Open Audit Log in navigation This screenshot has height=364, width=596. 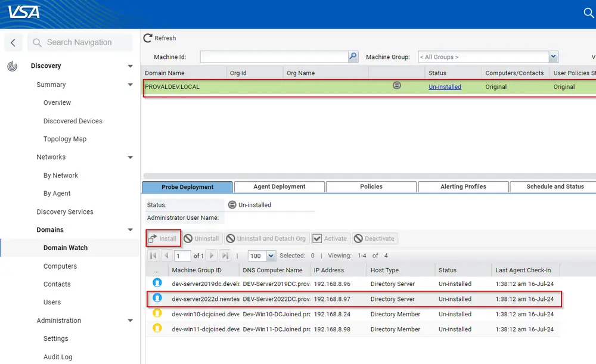[58, 357]
